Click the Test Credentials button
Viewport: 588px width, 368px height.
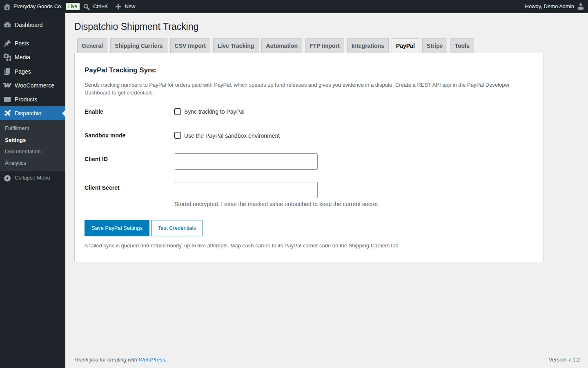tap(177, 228)
